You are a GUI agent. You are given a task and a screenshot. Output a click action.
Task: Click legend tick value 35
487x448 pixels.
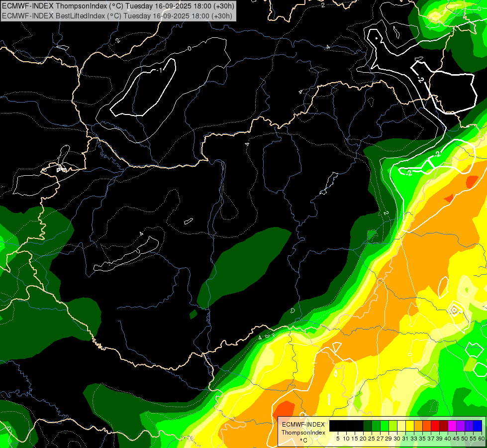tap(422, 439)
